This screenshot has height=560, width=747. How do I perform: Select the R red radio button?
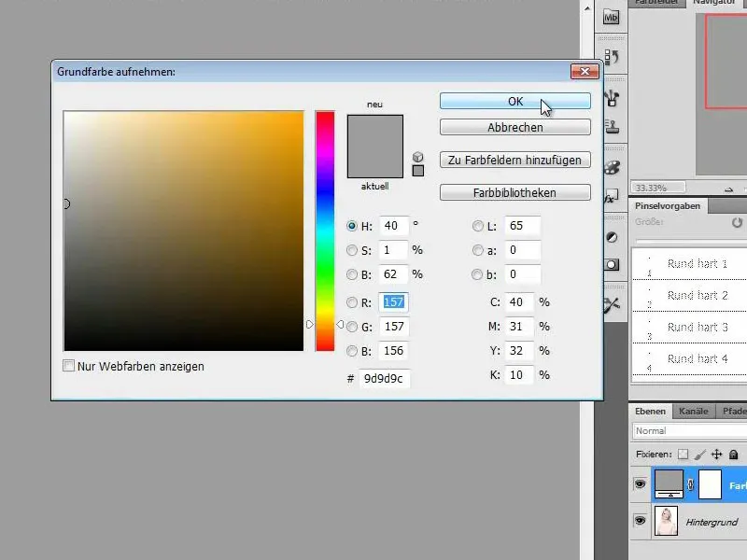[352, 302]
